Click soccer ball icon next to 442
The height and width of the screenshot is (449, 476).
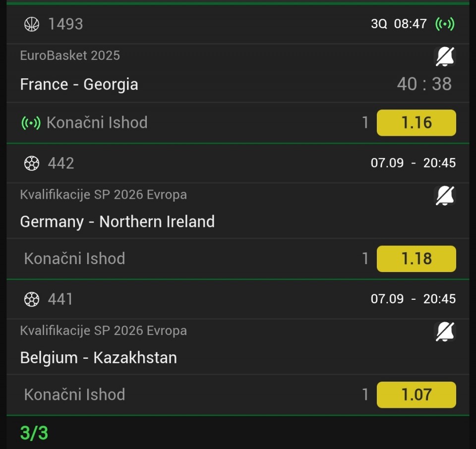point(32,163)
